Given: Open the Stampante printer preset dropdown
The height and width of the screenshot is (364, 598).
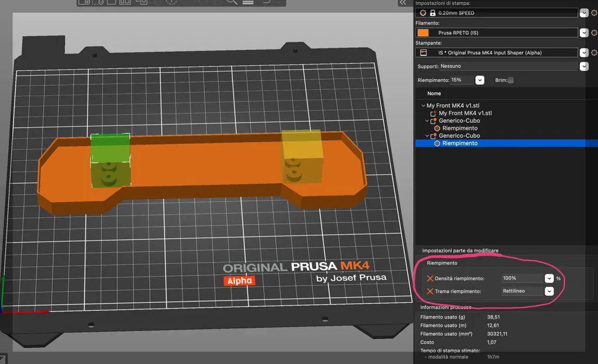Looking at the screenshot, I should 584,52.
